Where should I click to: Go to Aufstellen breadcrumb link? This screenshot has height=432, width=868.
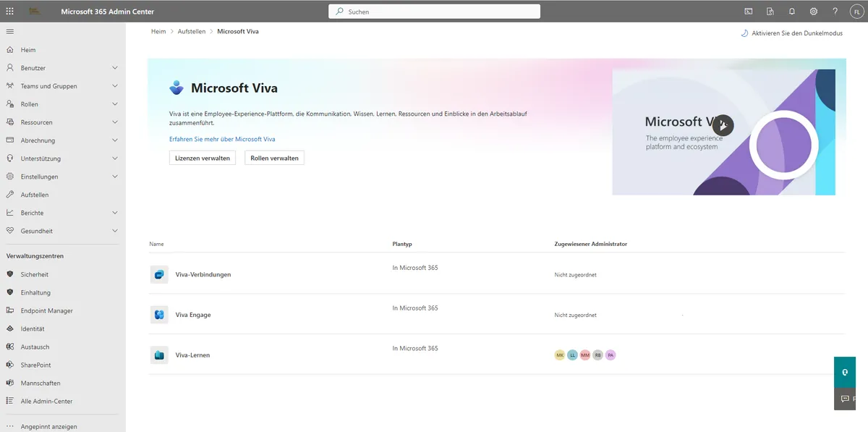pos(192,32)
